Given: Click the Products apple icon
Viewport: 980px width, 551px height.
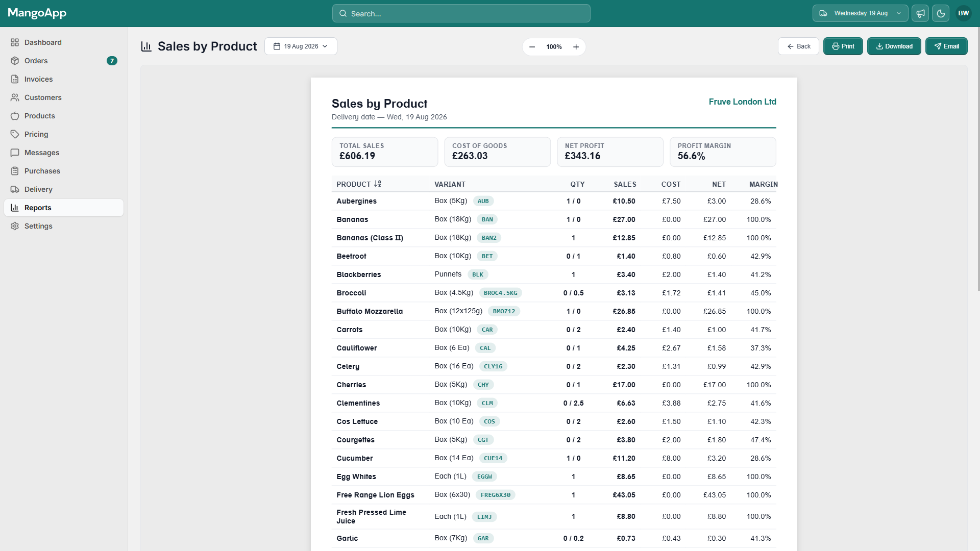Looking at the screenshot, I should click(15, 116).
